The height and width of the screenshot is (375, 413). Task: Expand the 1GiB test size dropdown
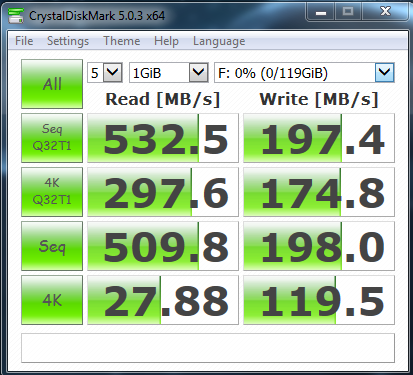tap(169, 72)
